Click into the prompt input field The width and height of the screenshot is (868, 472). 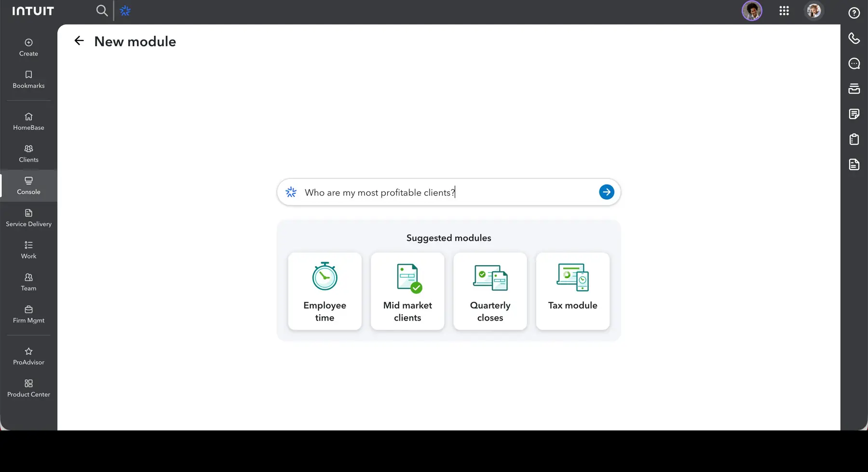click(448, 192)
